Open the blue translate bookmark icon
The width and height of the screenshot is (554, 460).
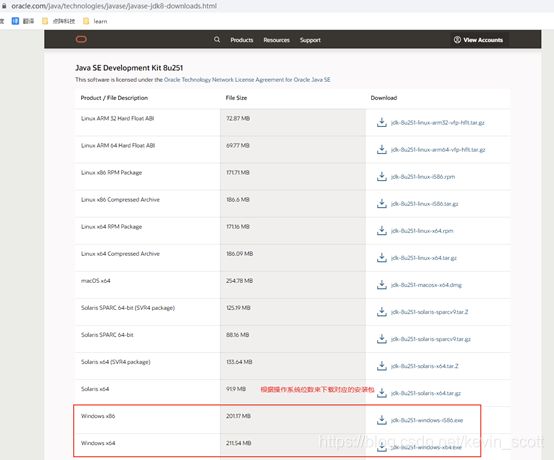pyautogui.click(x=15, y=21)
